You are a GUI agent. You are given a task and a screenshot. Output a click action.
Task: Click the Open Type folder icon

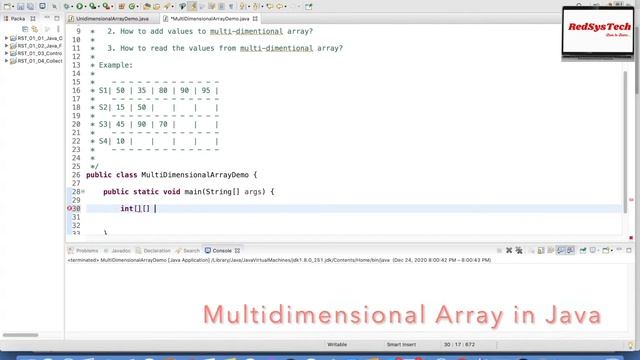click(147, 7)
